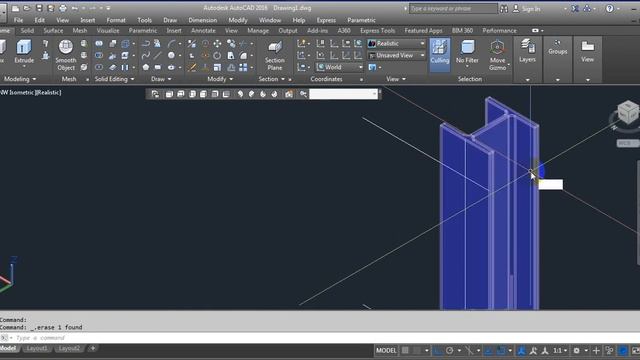Select the Arc draw tool
The width and height of the screenshot is (640, 360).
point(171,43)
